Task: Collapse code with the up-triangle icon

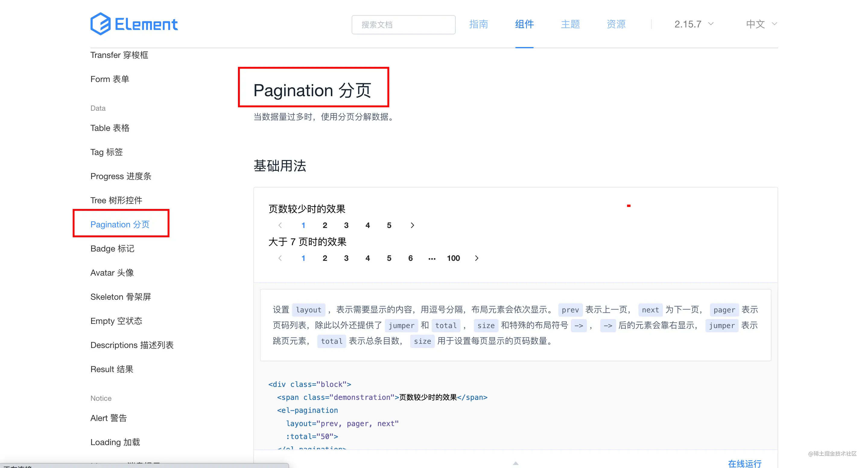Action: point(515,463)
